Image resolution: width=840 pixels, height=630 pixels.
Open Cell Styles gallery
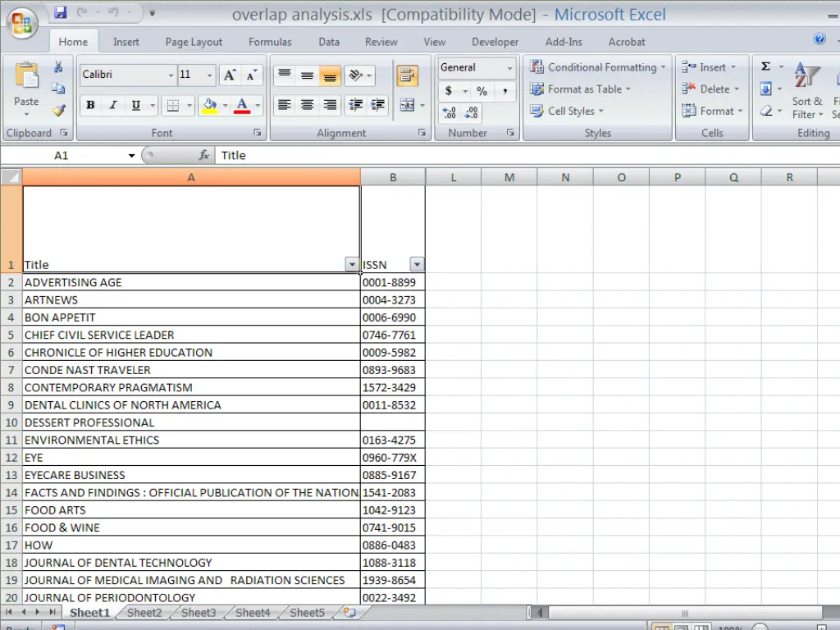pyautogui.click(x=567, y=111)
